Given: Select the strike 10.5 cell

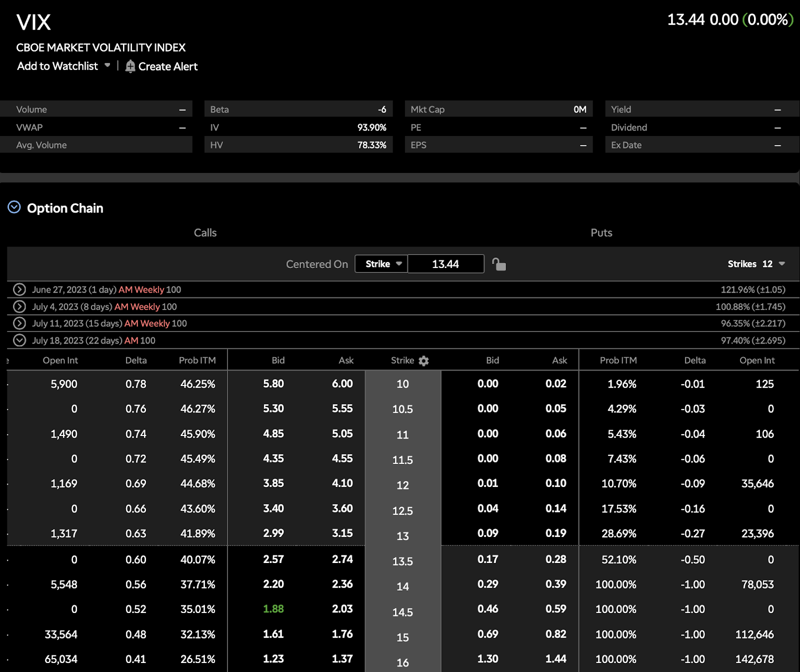Looking at the screenshot, I should click(x=402, y=409).
